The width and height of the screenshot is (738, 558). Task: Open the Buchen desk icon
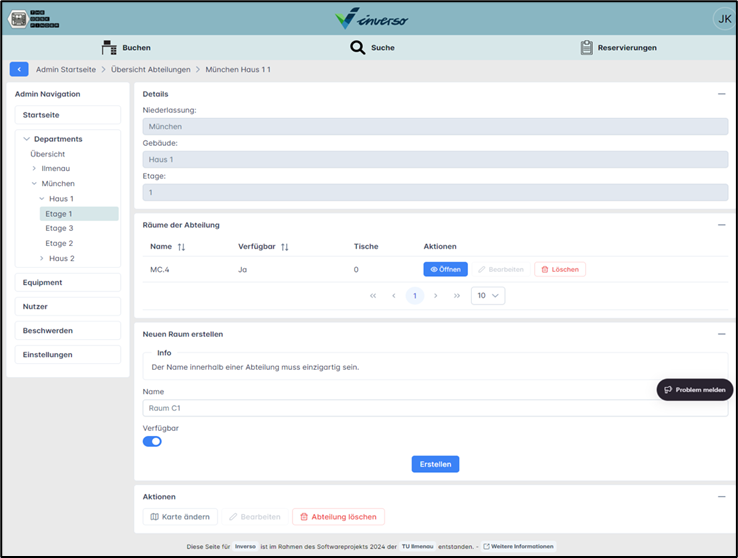click(x=109, y=48)
